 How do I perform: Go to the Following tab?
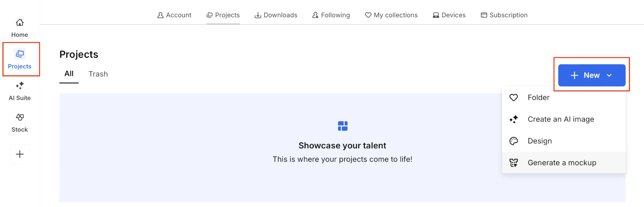click(x=331, y=15)
